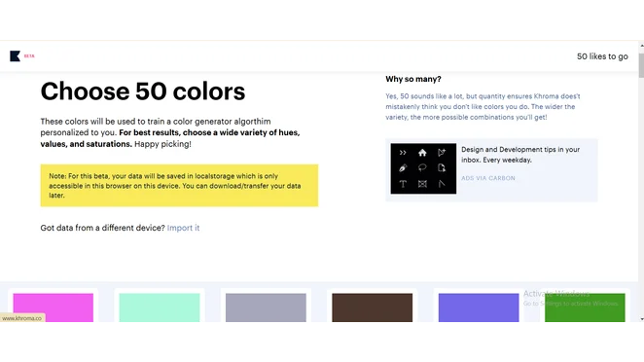Click the 50 likes to go counter
Screen dimensions: 644x362
click(x=602, y=56)
